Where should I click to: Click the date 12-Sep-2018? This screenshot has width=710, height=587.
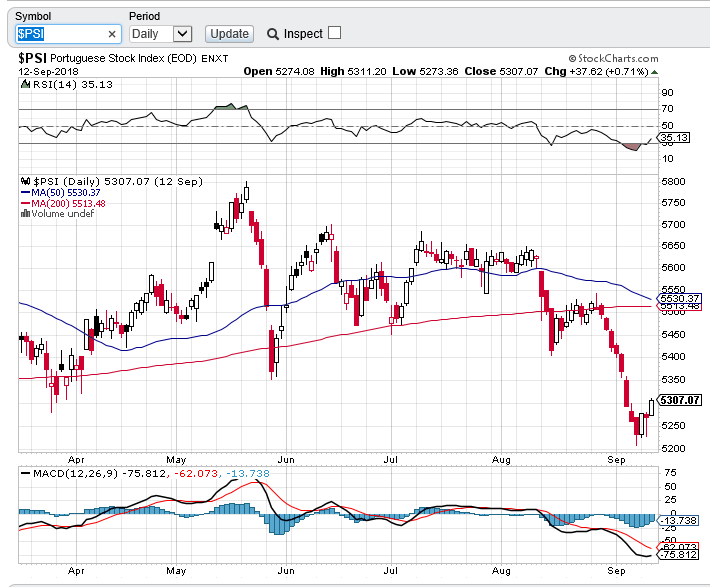(48, 72)
